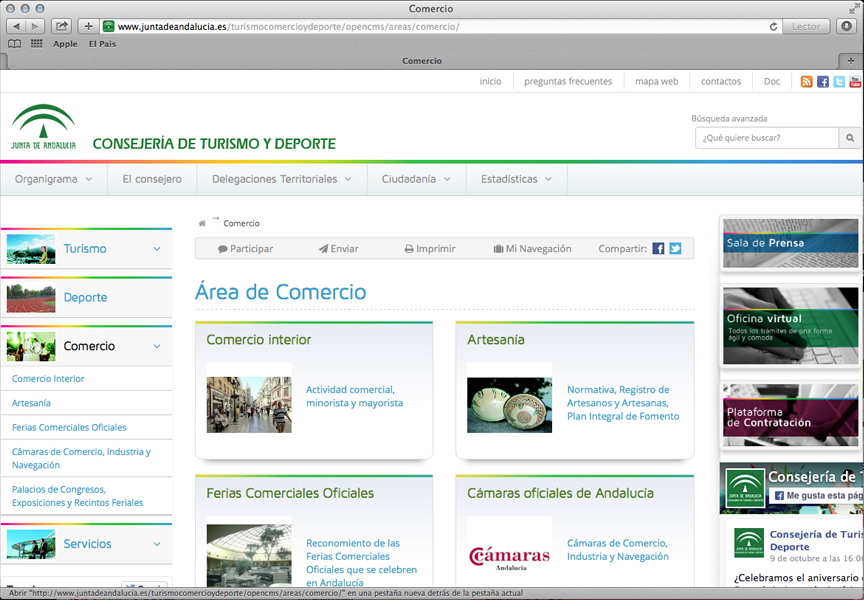Click the ¿Qué quiere buscar? search field

[x=766, y=138]
